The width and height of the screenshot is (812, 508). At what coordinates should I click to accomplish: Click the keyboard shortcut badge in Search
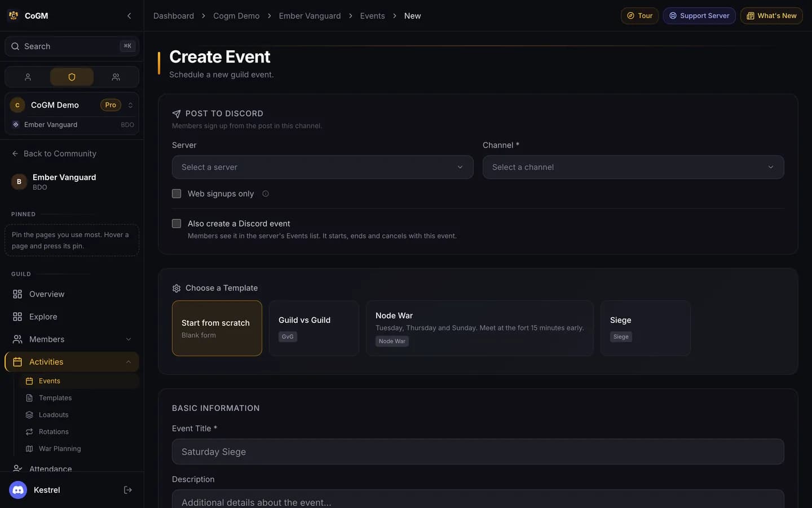(x=127, y=46)
